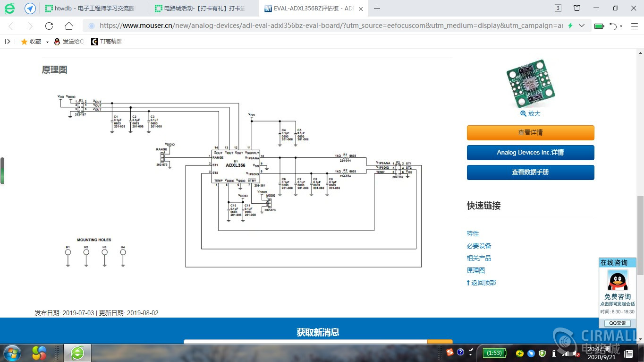Click the green battery extension icon
The image size is (644, 362).
pos(599,26)
